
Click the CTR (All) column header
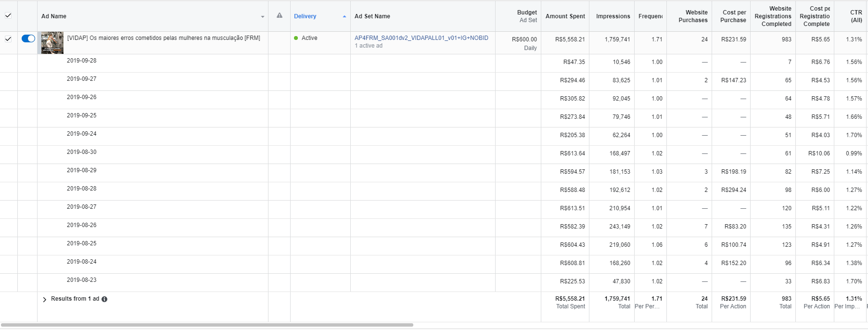[856, 16]
